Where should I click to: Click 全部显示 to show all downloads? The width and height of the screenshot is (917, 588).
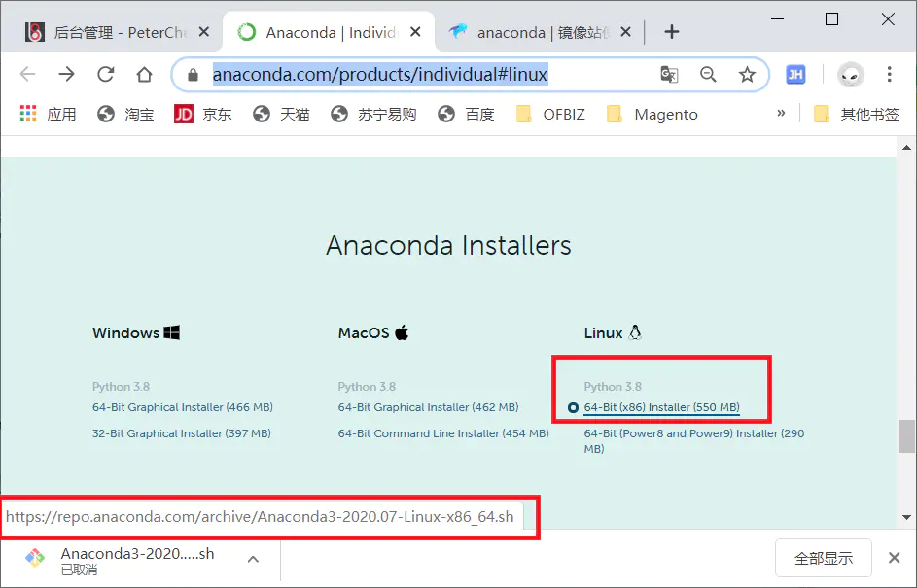(824, 558)
